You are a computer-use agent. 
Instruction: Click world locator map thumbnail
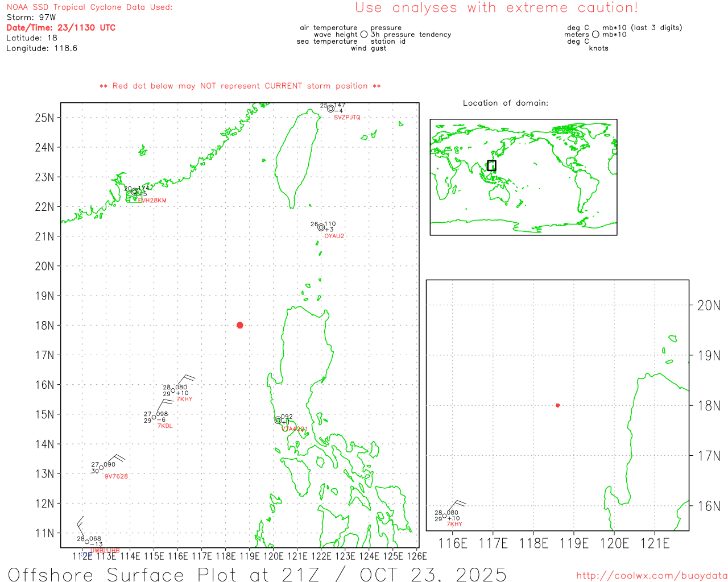(x=523, y=177)
